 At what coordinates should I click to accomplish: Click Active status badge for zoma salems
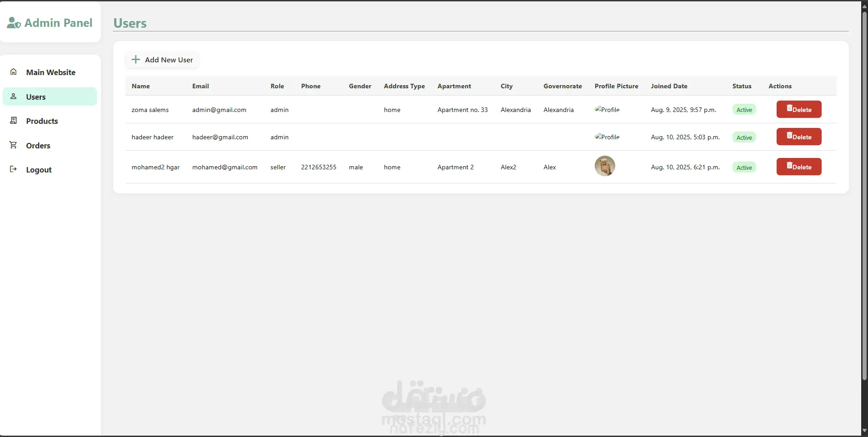744,110
